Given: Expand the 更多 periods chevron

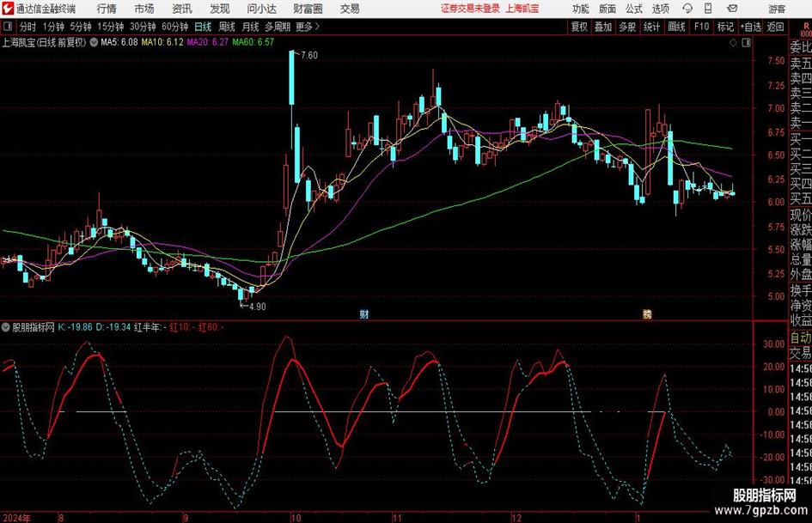Looking at the screenshot, I should click(318, 27).
